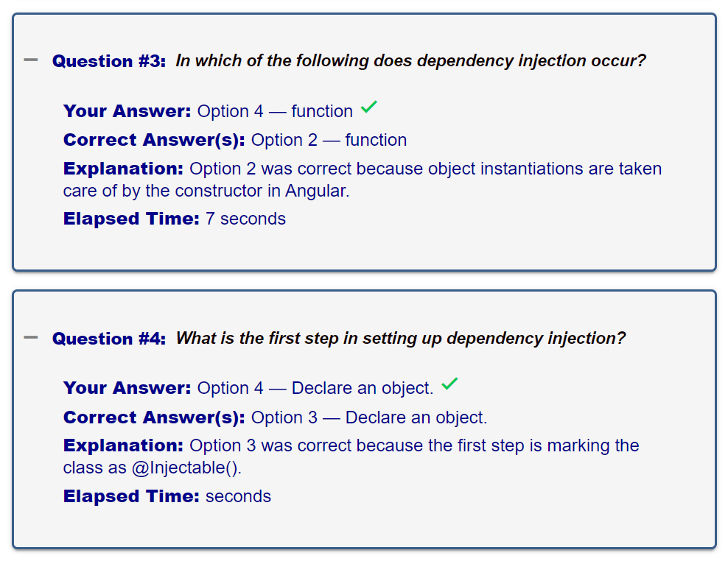Click Your Answer label in Question #4
The height and width of the screenshot is (564, 728).
127,388
